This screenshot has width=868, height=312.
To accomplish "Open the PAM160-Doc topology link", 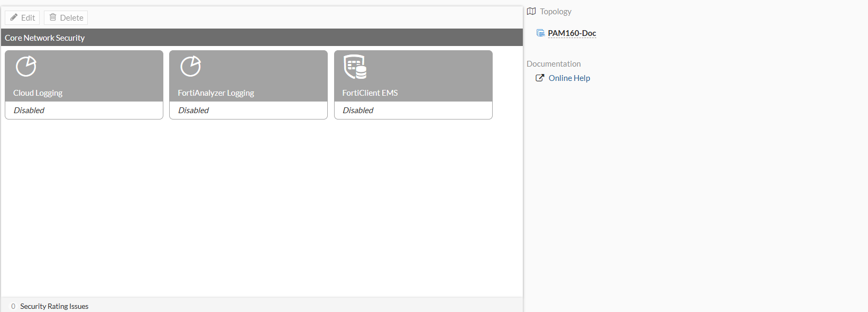I will [x=572, y=33].
